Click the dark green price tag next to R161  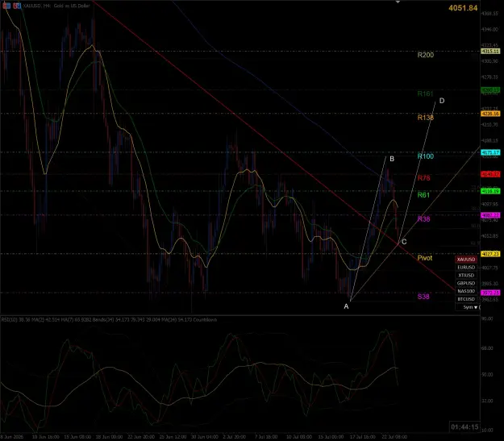point(490,90)
